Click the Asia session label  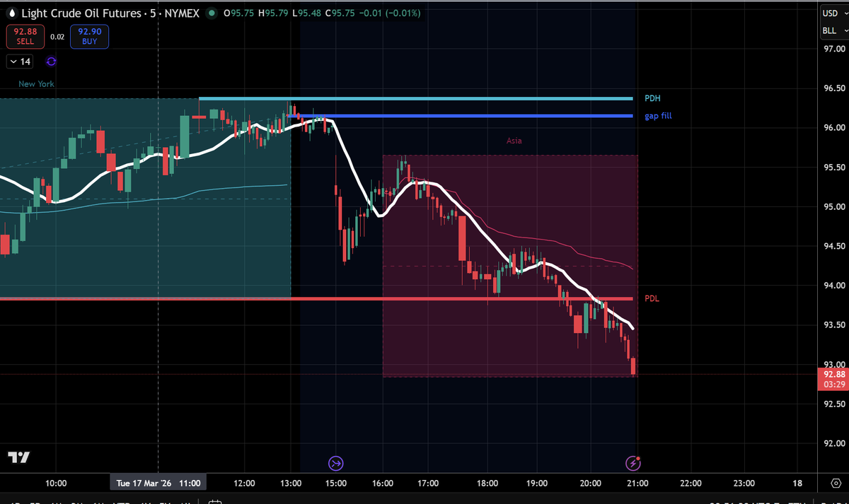[514, 141]
